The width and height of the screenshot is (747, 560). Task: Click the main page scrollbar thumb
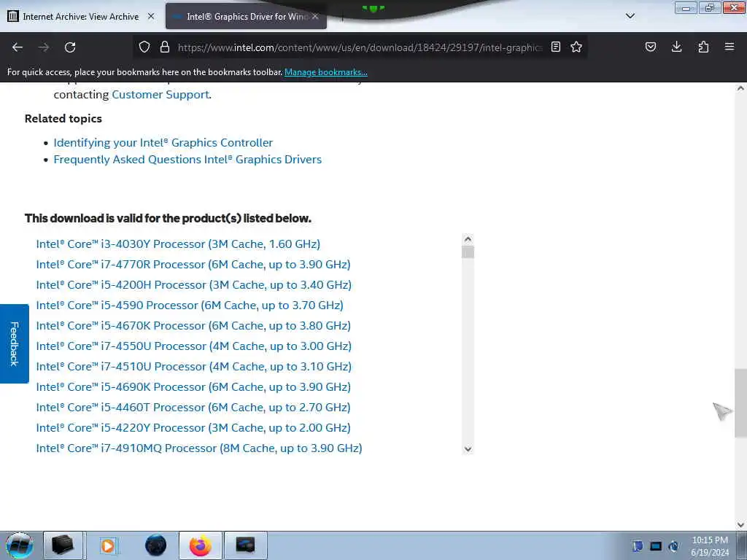(740, 402)
